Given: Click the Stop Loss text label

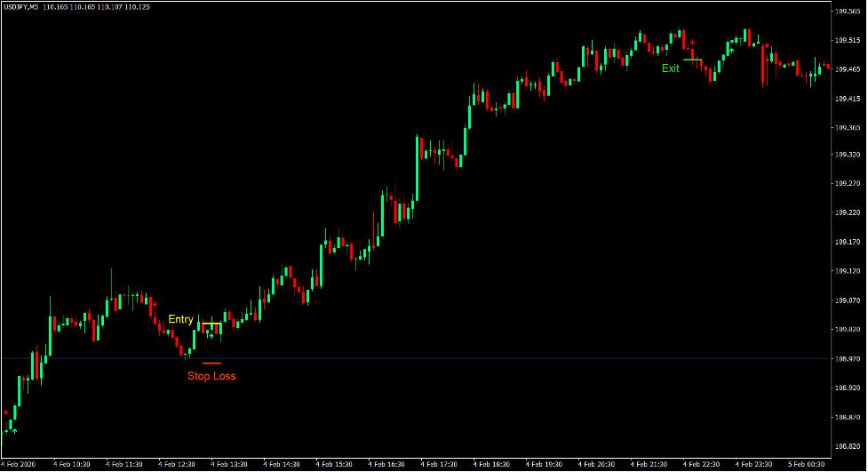Looking at the screenshot, I should coord(211,376).
